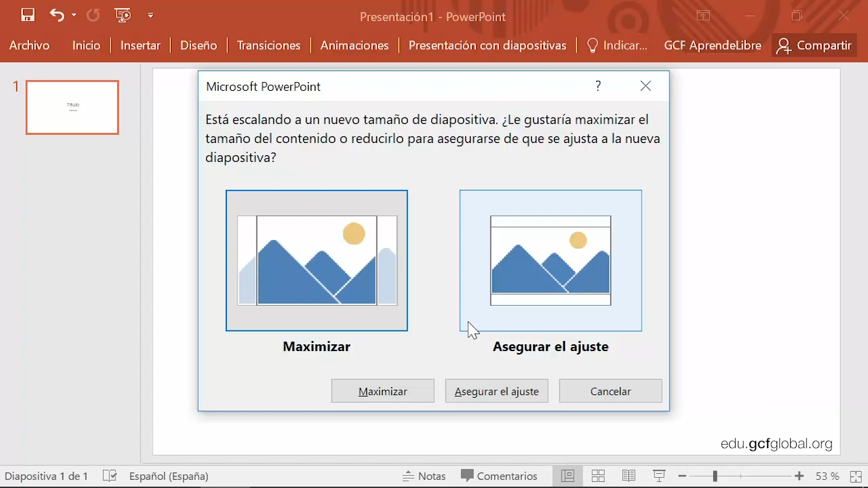Open the Animaciones tab
The width and height of the screenshot is (868, 488).
click(355, 45)
